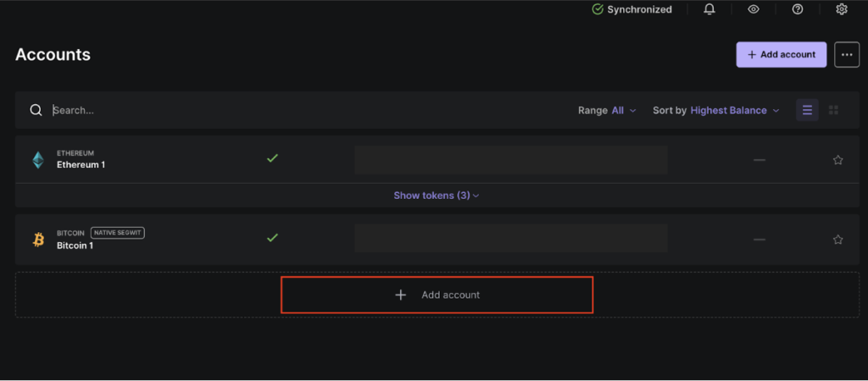868x381 pixels.
Task: Star the Ethereum 1 account
Action: point(837,160)
